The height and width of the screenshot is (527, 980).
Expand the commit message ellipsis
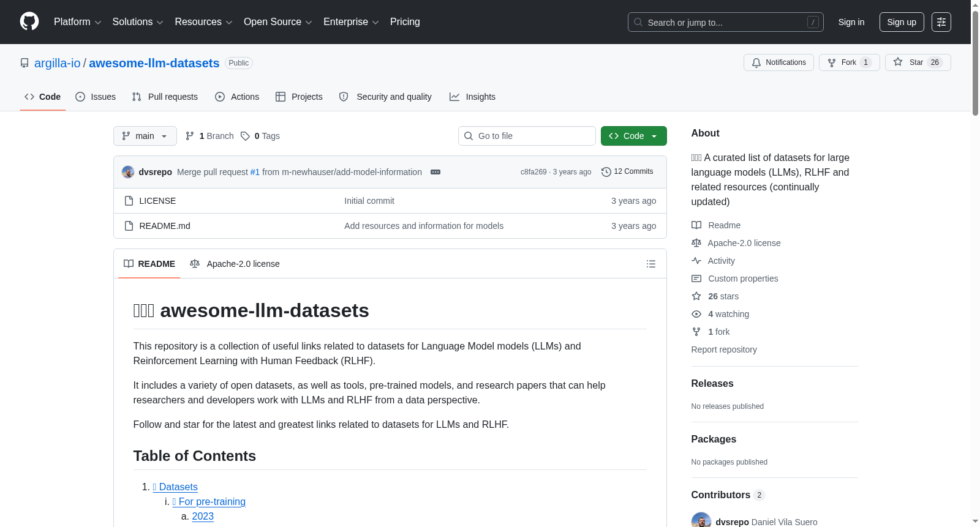435,172
